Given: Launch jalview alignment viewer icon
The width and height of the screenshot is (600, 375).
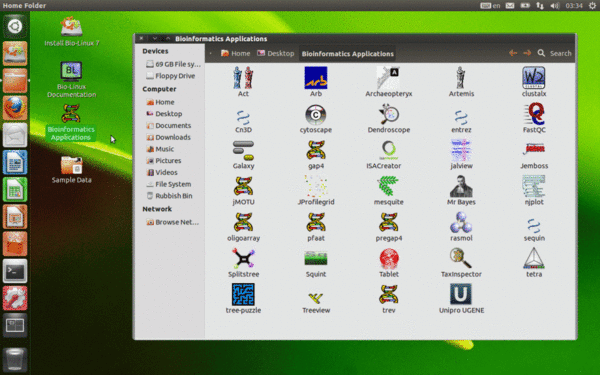Looking at the screenshot, I should (461, 150).
